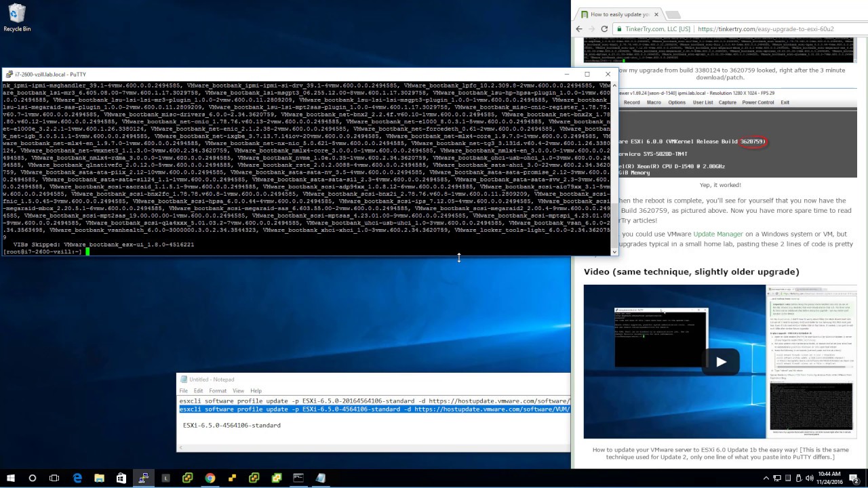Open a new Chrome tab
This screenshot has width=868, height=488.
coord(673,14)
